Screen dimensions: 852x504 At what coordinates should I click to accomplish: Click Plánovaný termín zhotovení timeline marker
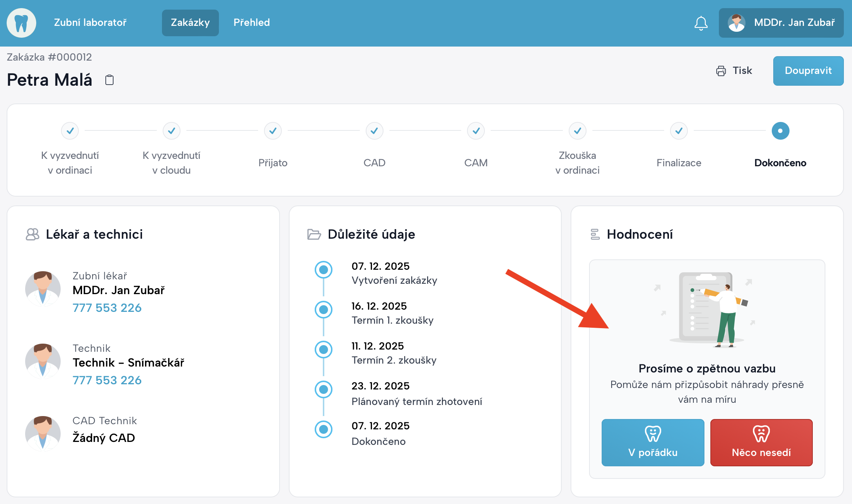pos(324,389)
